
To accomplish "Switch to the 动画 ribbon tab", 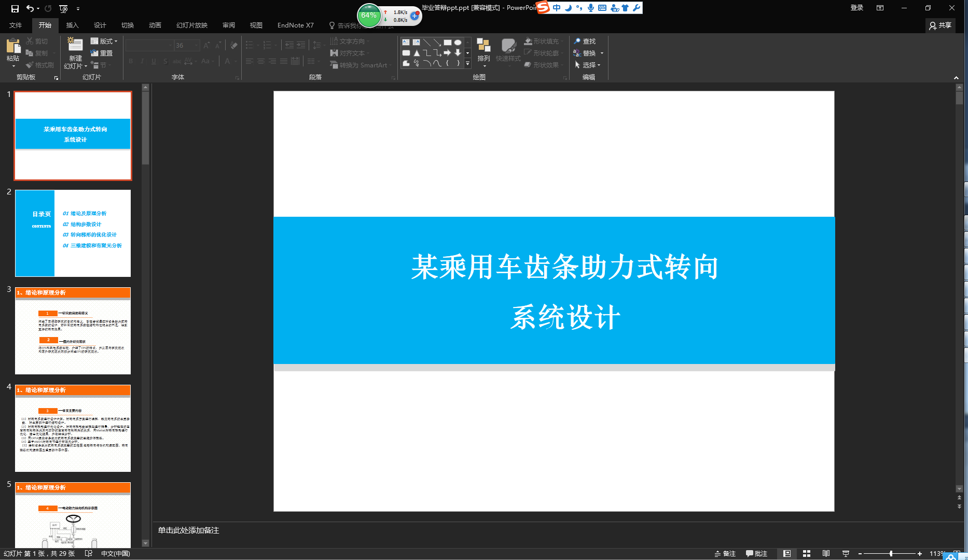I will 155,25.
